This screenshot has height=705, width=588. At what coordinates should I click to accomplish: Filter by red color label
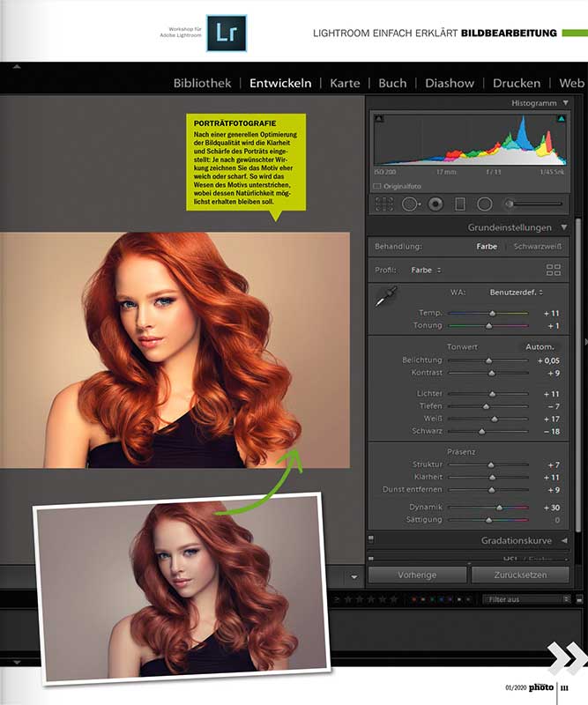tap(414, 599)
